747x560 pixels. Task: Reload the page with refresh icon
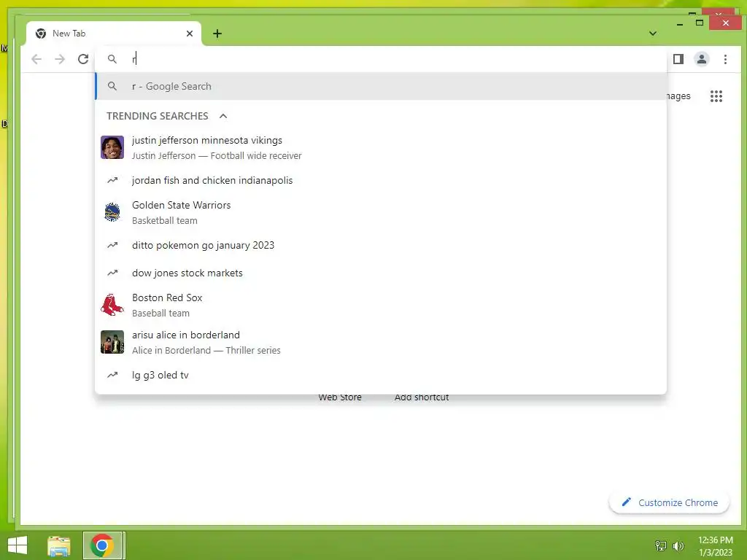pos(83,59)
